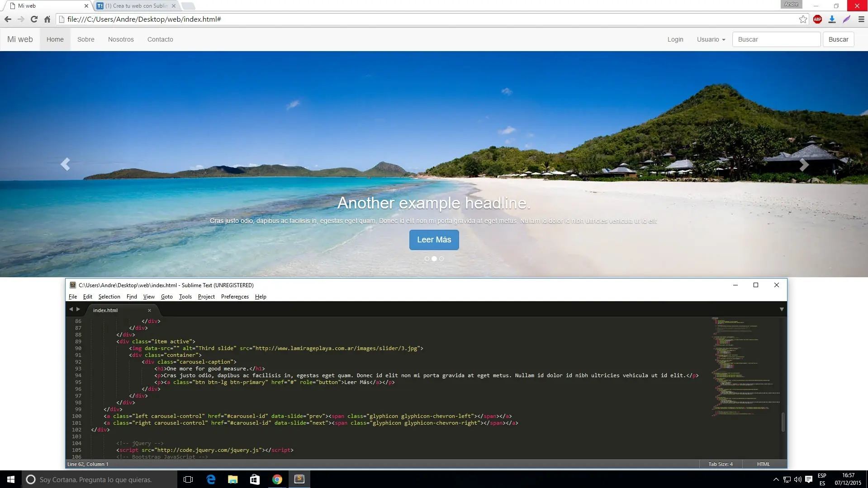
Task: Focus the Buscar search input field
Action: pyautogui.click(x=776, y=39)
